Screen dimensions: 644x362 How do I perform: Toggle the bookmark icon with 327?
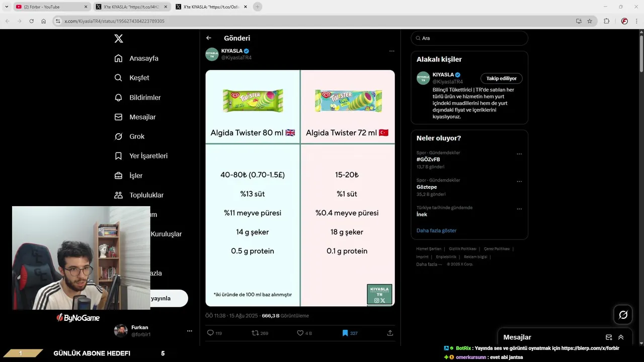point(345,333)
